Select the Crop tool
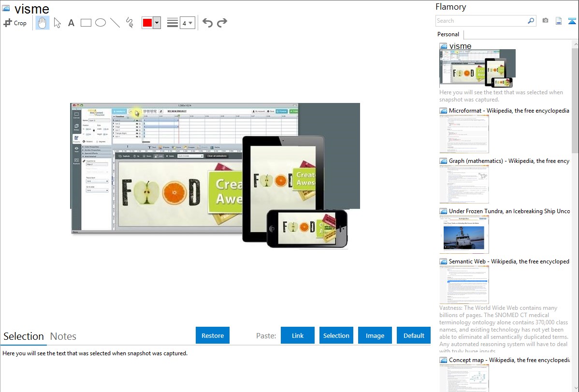 click(x=15, y=23)
